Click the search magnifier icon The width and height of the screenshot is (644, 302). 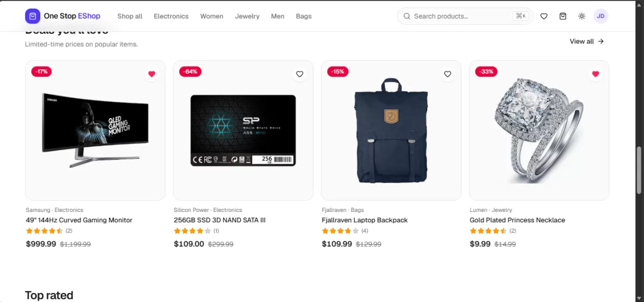coord(407,16)
